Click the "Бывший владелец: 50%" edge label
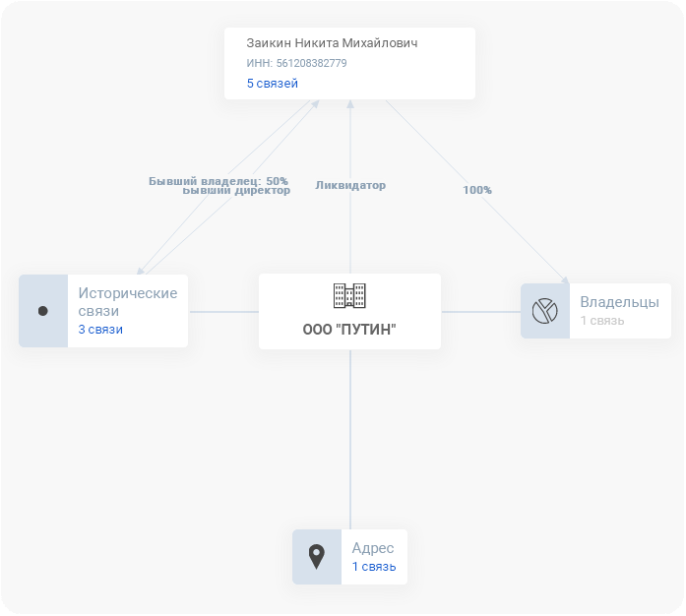Screen dimensions: 686x616 tap(218, 180)
